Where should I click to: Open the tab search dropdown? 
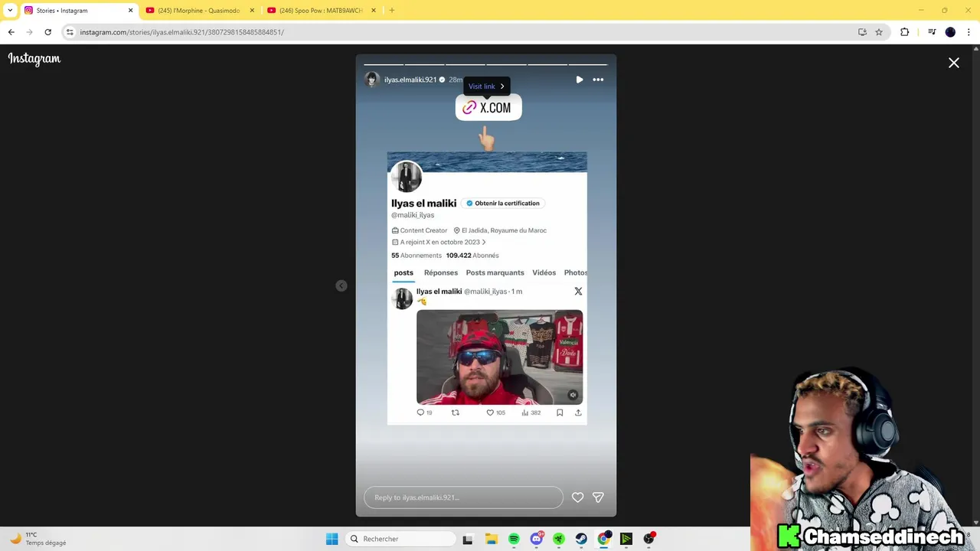click(x=10, y=11)
